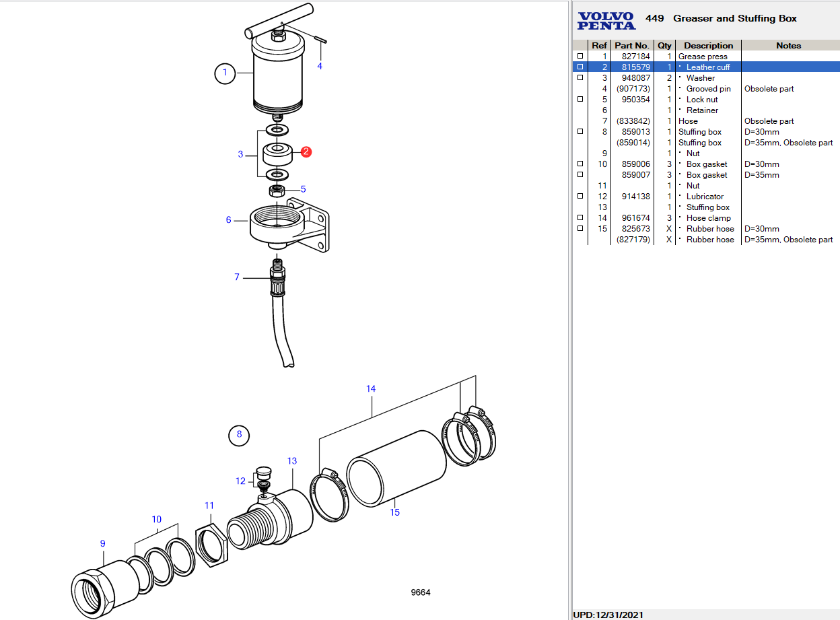
Task: Sort by Part No. column header
Action: click(x=632, y=46)
